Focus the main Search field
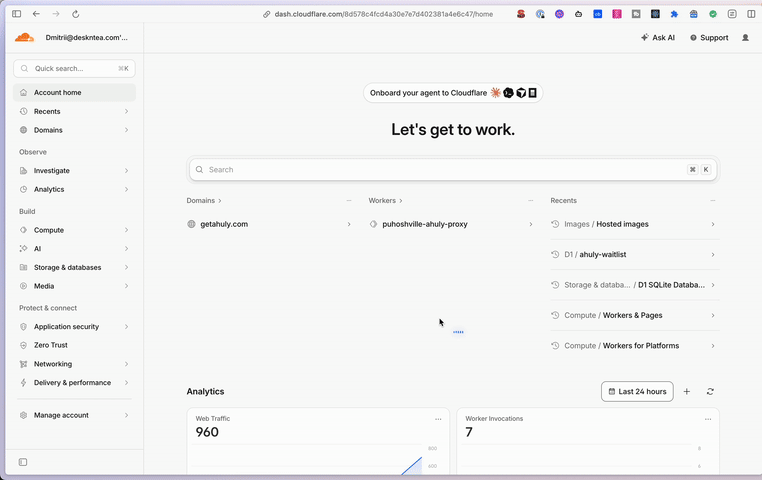Viewport: 762px width, 480px height. point(453,170)
